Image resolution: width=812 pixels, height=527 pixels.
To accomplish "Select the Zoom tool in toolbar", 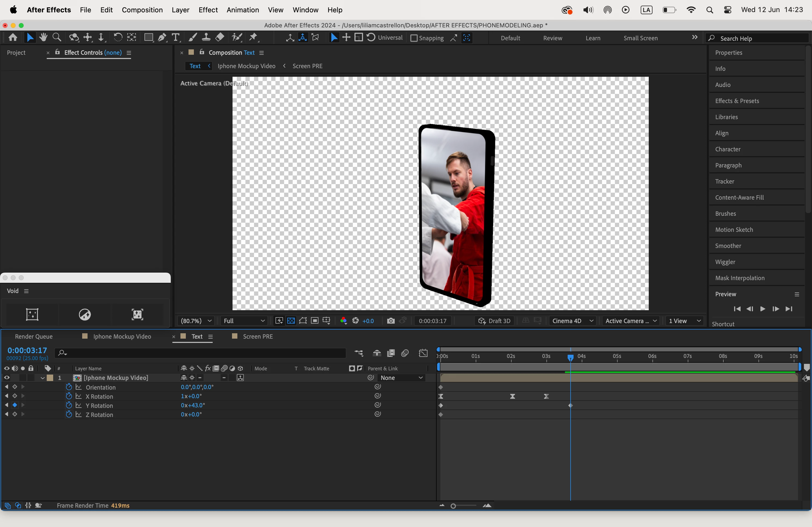I will [57, 38].
